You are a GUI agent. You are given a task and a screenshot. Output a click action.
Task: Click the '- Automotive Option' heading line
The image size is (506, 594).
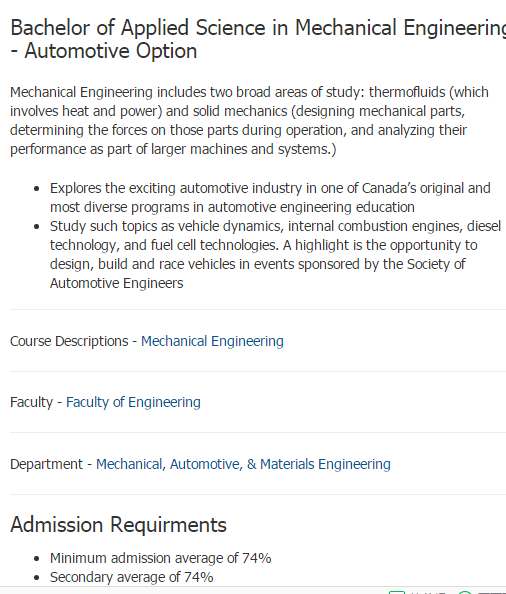103,51
